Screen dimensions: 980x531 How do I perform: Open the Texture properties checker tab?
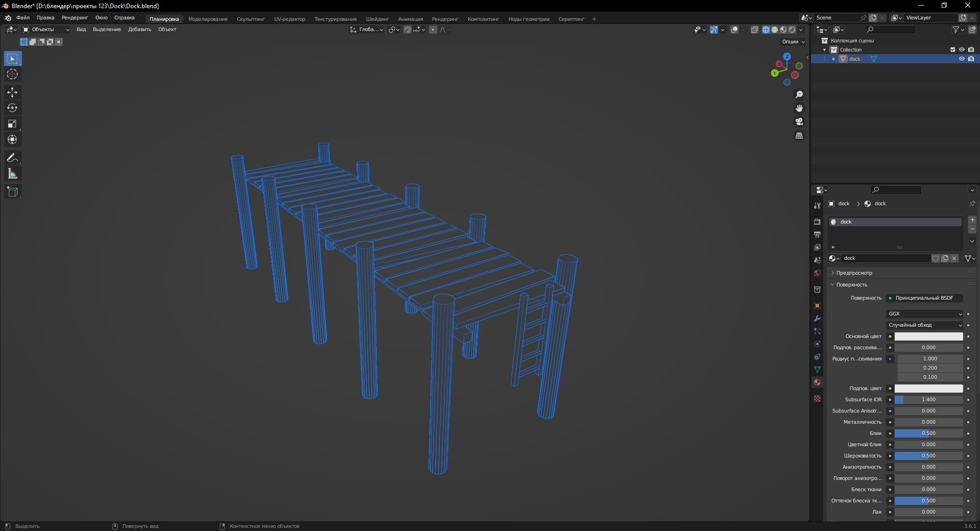pos(817,398)
